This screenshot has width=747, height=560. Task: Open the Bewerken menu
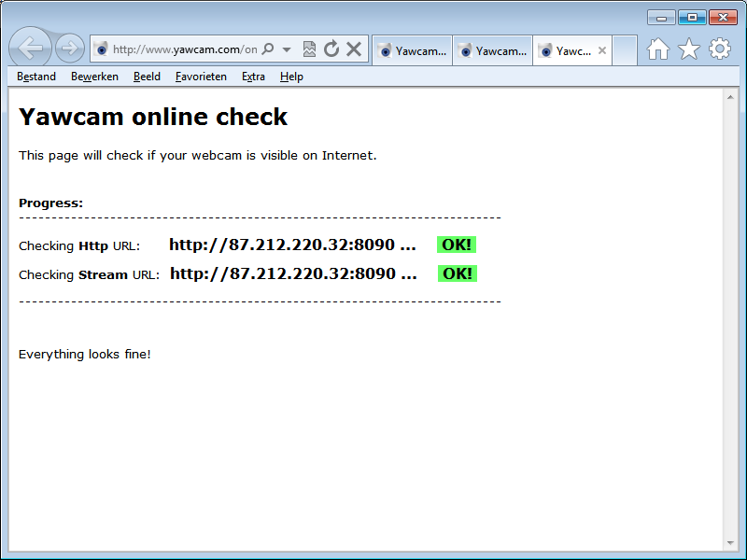94,77
